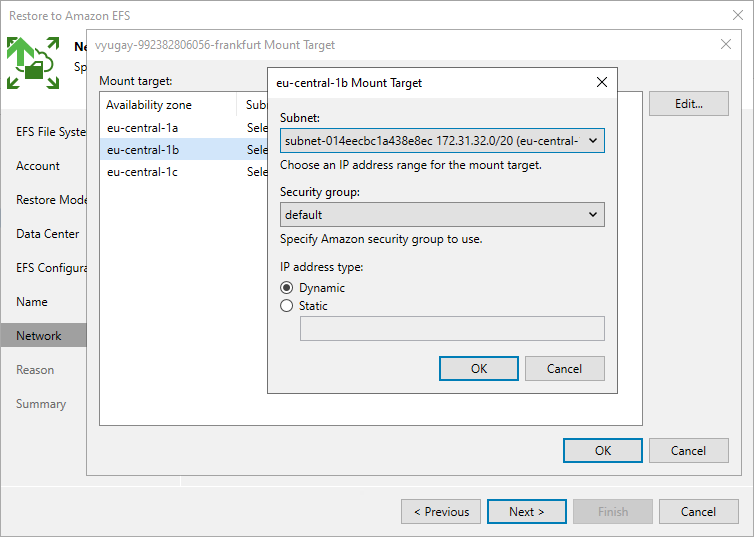Screen dimensions: 754x537
Task: Open the Data Center wizard step
Action: (48, 234)
